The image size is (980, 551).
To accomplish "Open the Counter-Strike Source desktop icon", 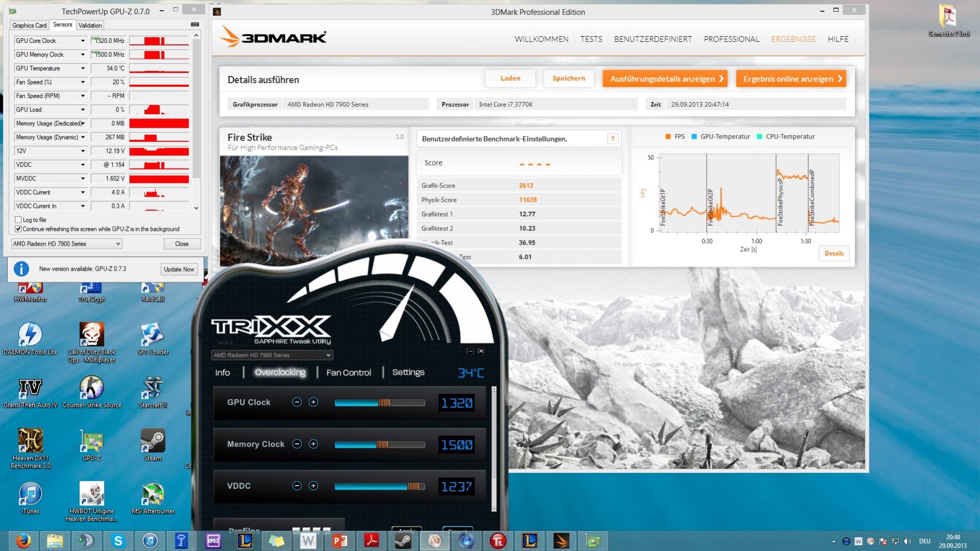I will pos(91,392).
